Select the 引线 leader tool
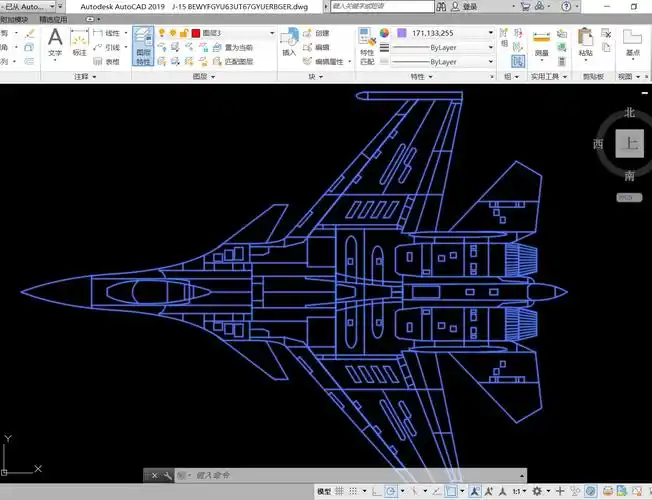 click(107, 47)
